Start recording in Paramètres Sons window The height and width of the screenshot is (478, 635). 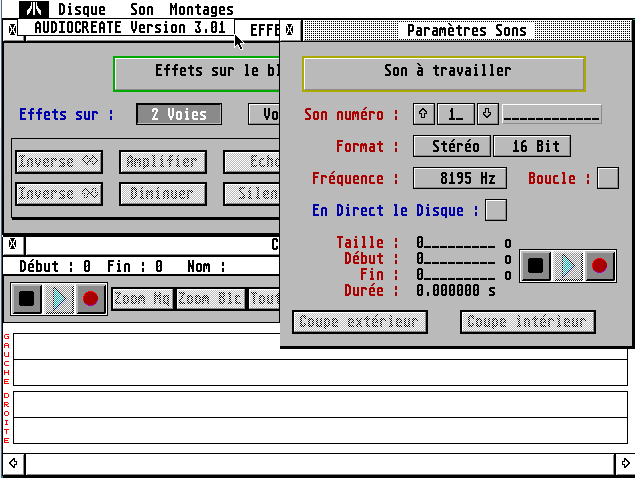click(599, 266)
